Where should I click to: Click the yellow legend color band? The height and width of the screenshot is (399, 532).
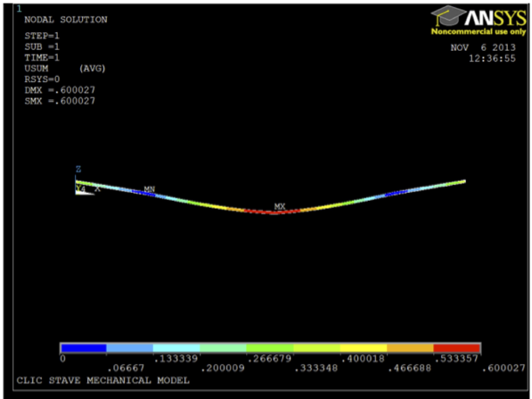pyautogui.click(x=363, y=348)
